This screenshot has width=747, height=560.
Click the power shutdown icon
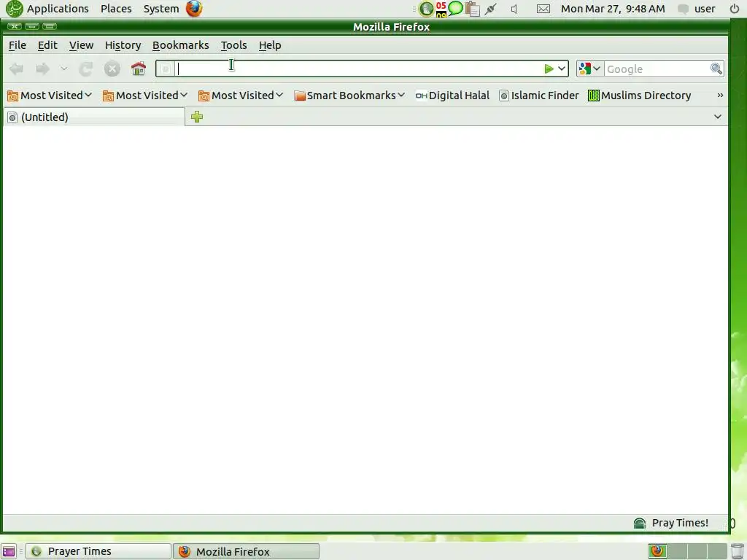click(x=735, y=9)
